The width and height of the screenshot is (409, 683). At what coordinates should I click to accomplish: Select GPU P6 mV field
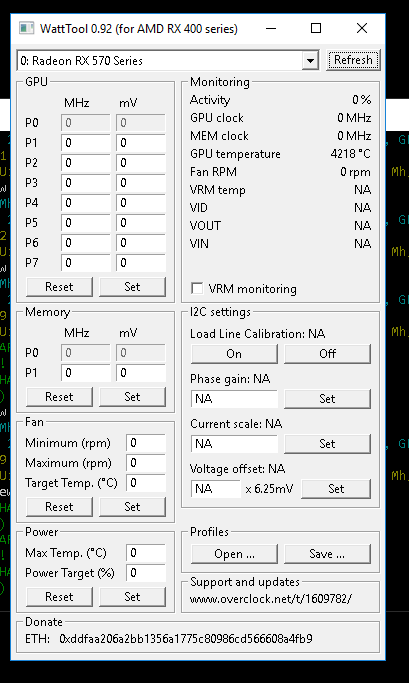coord(141,243)
